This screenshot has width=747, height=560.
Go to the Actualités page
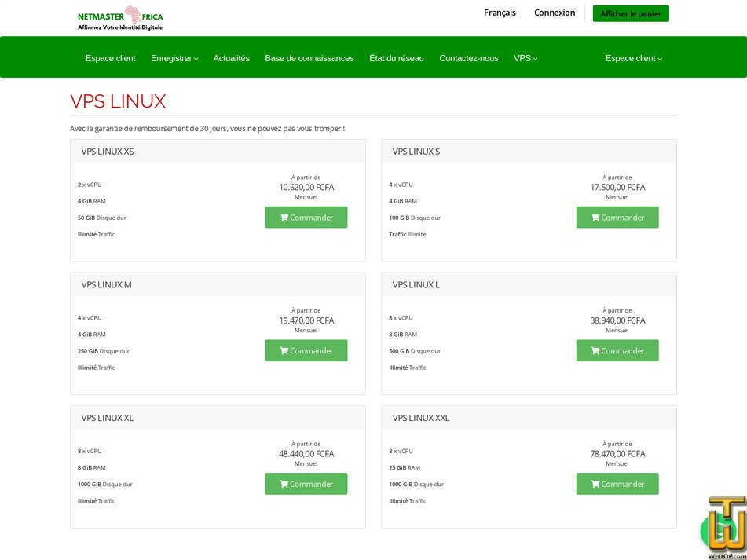(231, 58)
